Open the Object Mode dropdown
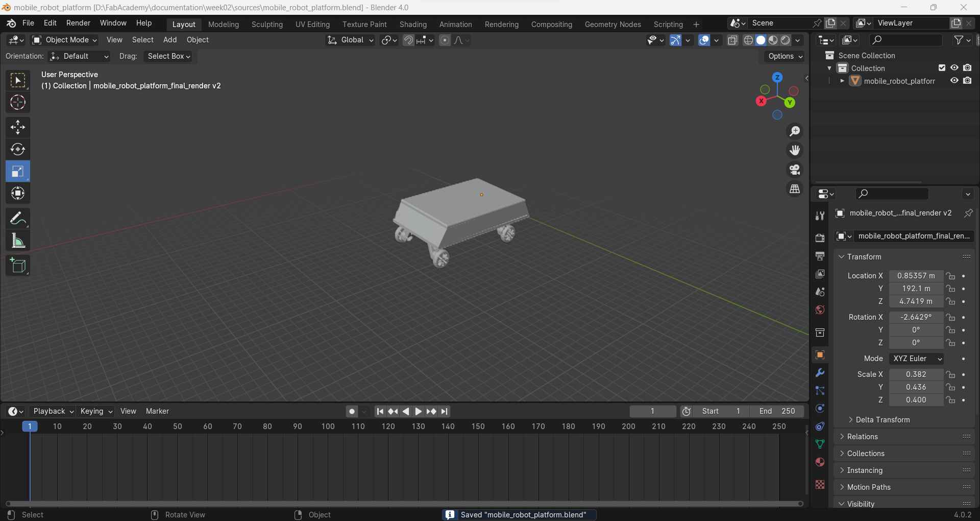The height and width of the screenshot is (521, 980). (x=64, y=40)
